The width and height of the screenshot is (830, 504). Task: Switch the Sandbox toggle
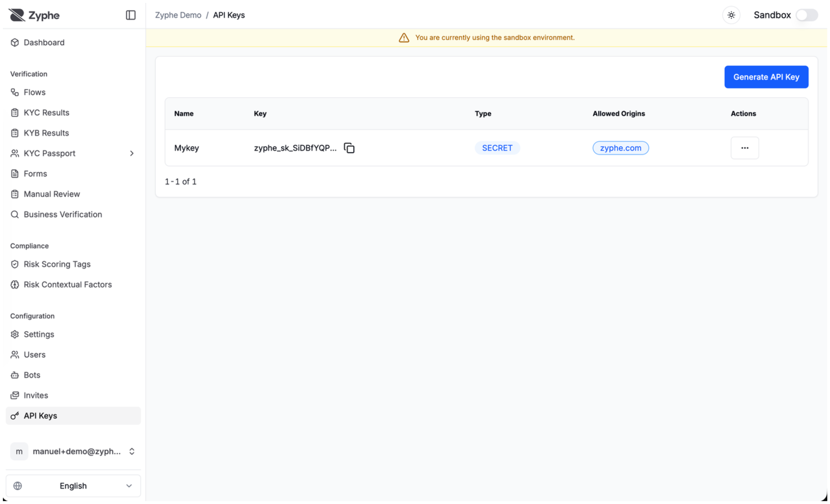pyautogui.click(x=807, y=15)
